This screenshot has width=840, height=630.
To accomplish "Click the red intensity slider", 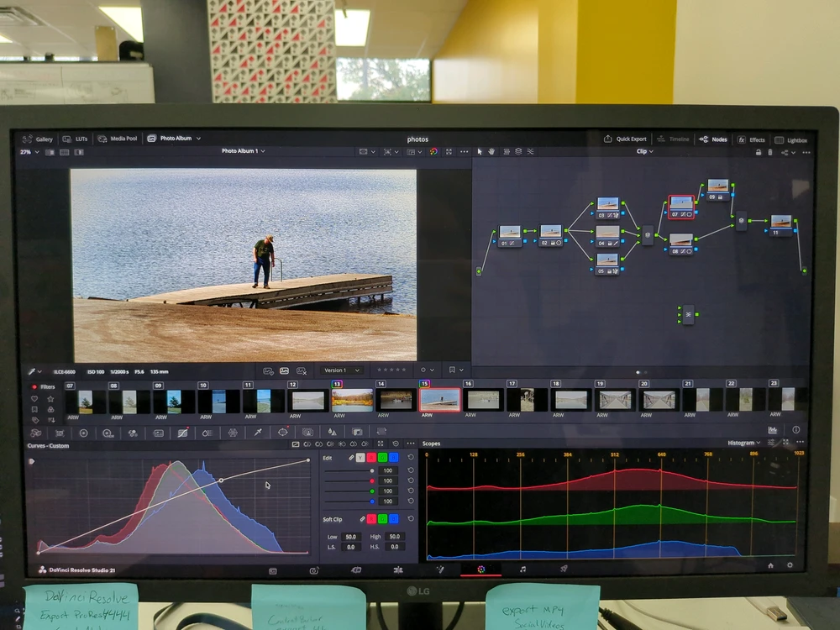I will pos(349,481).
